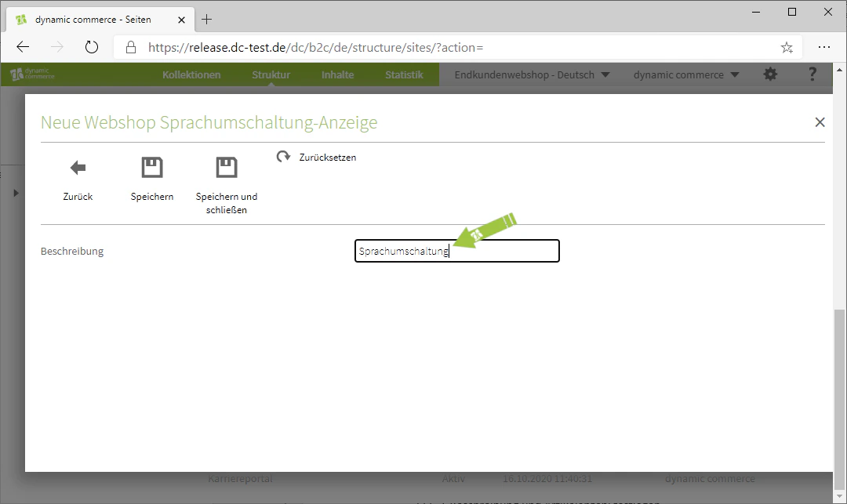Image resolution: width=847 pixels, height=504 pixels.
Task: Click the page vertical scrollbar thumb
Action: point(839,399)
